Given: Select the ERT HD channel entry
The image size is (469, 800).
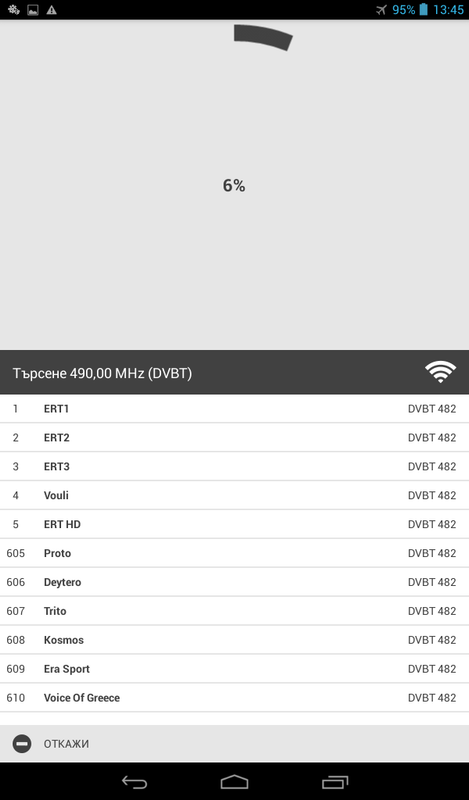Looking at the screenshot, I should pyautogui.click(x=234, y=524).
